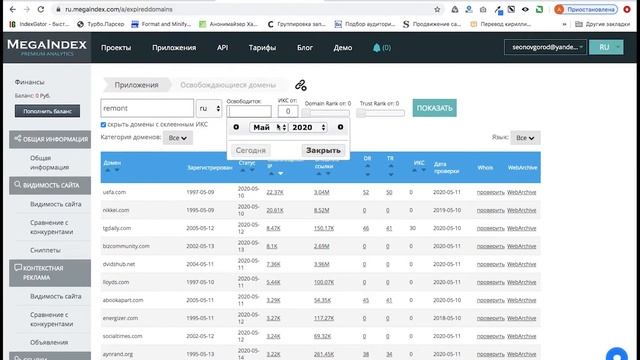The width and height of the screenshot is (640, 360).
Task: Click tgdaily.com domain cell
Action: pyautogui.click(x=117, y=228)
